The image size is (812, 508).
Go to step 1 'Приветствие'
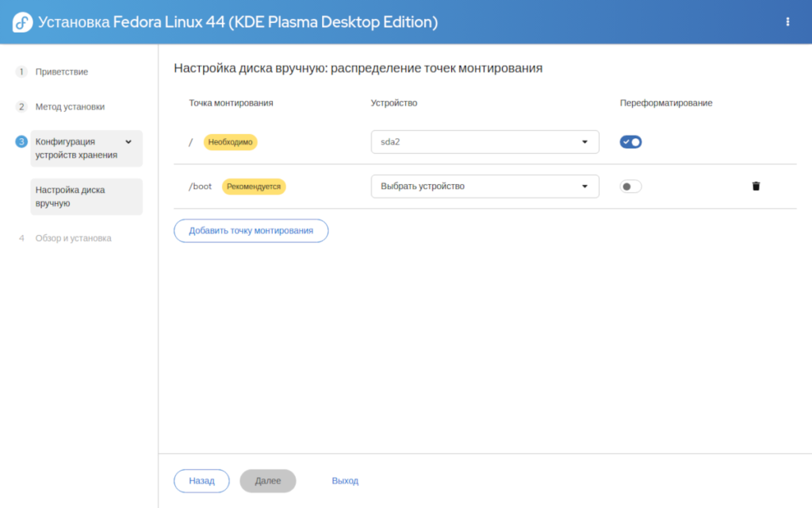click(62, 71)
